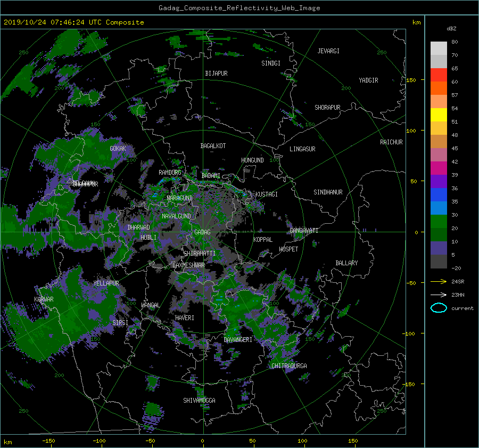The width and height of the screenshot is (479, 448).
Task: Click the RAICHUR city label
Action: (391, 142)
